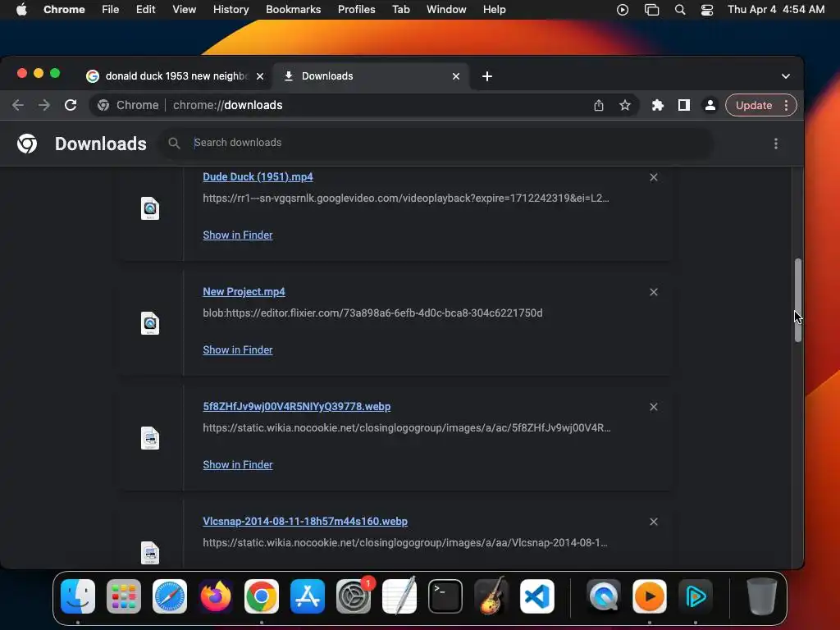Remove Vlcsnap-2014-08-11 webp from list
Image resolution: width=840 pixels, height=630 pixels.
pos(654,521)
